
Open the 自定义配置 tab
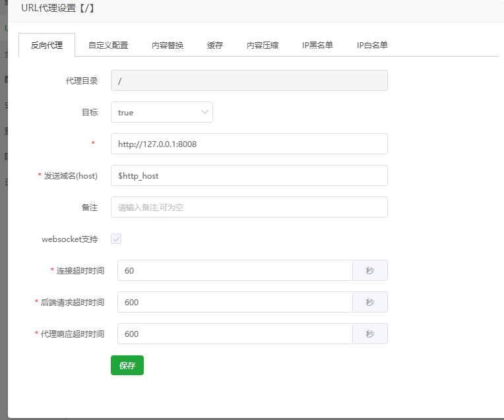pyautogui.click(x=108, y=45)
